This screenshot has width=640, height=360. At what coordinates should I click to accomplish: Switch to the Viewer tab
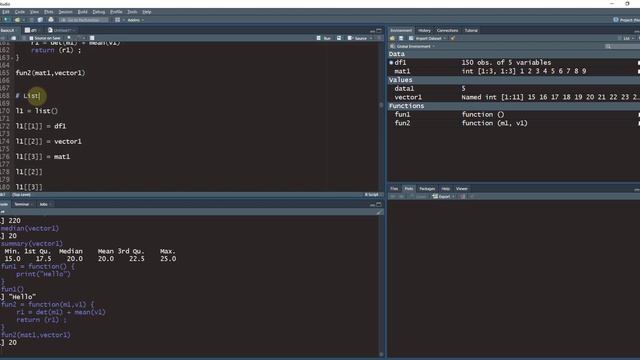pos(462,189)
